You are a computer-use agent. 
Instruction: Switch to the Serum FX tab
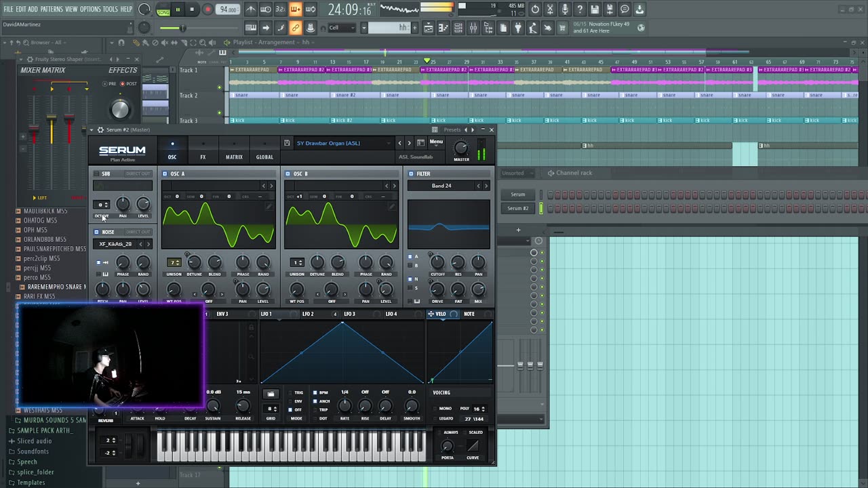pos(203,150)
